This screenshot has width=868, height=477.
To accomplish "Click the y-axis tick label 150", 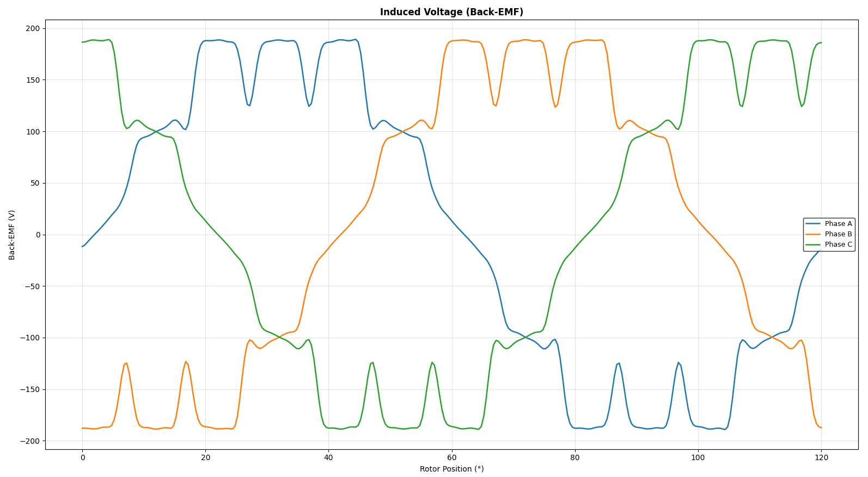I will pyautogui.click(x=34, y=80).
